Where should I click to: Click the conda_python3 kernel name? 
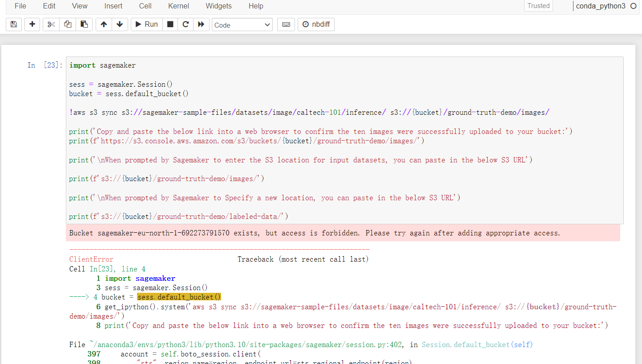click(601, 6)
